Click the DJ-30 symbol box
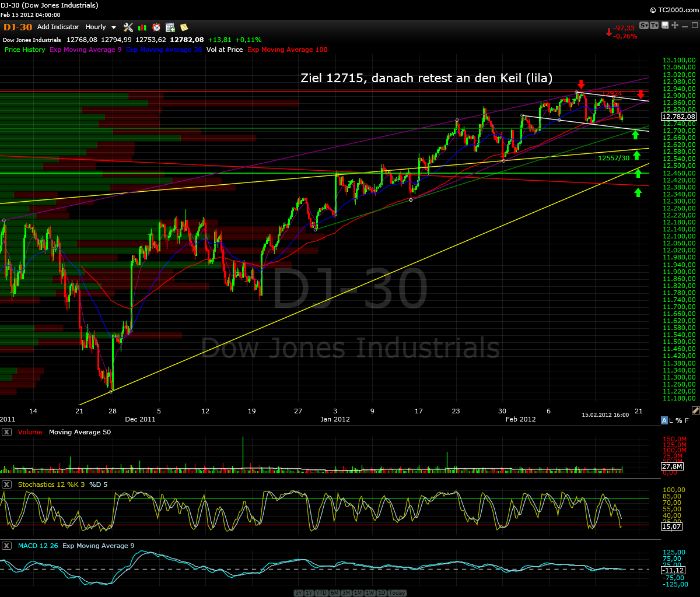The height and width of the screenshot is (597, 700). pos(17,27)
